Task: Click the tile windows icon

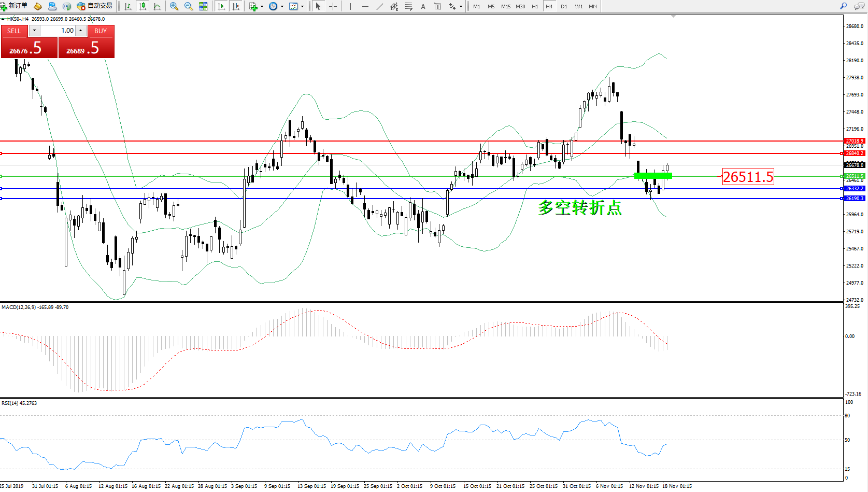Action: coord(203,6)
